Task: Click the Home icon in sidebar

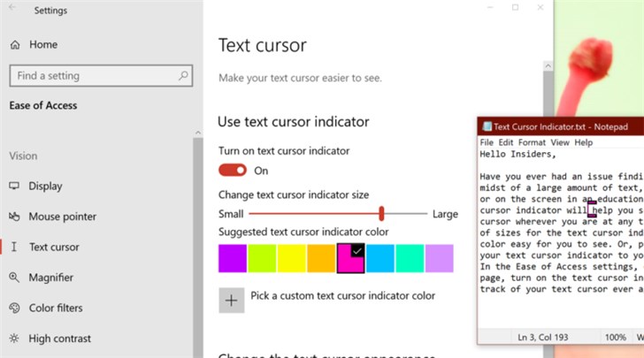Action: 15,45
